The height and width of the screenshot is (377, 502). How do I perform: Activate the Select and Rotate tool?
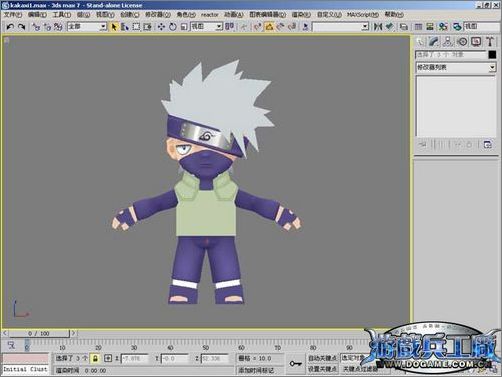pos(173,27)
